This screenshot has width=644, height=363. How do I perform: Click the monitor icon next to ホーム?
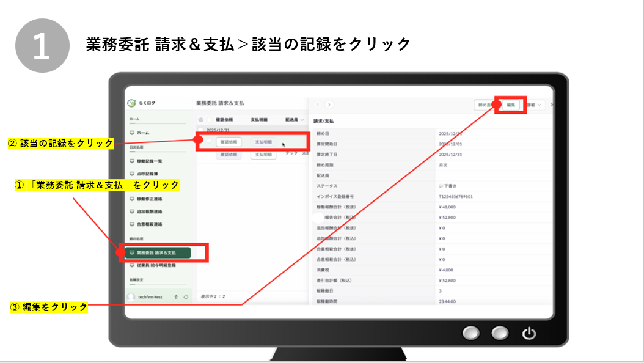(x=131, y=133)
